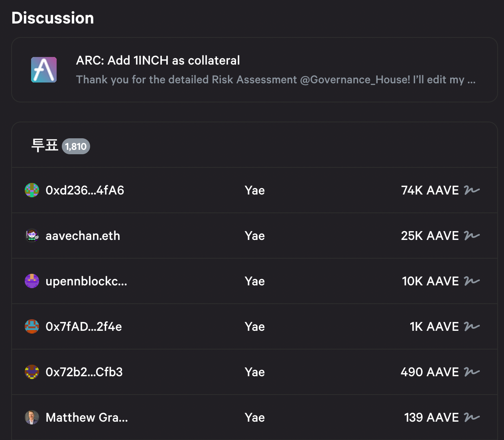The image size is (504, 440).
Task: Click the 1,810 vote count badge
Action: click(76, 147)
